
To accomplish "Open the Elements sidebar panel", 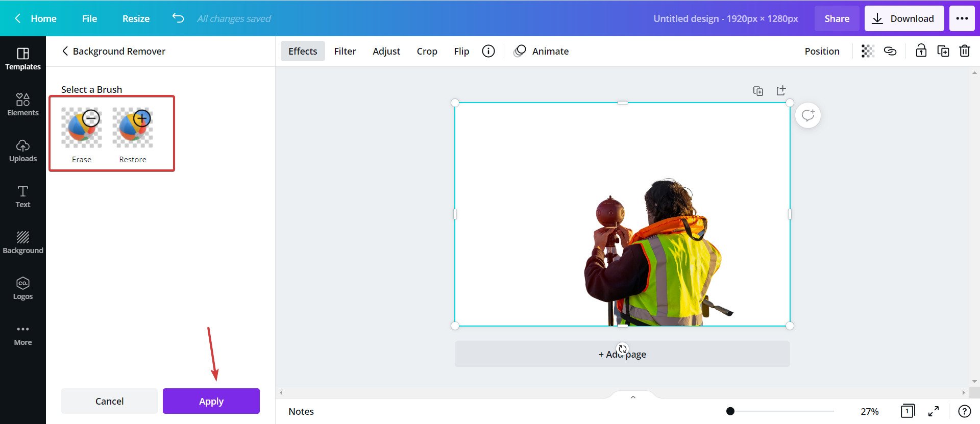I will [23, 105].
